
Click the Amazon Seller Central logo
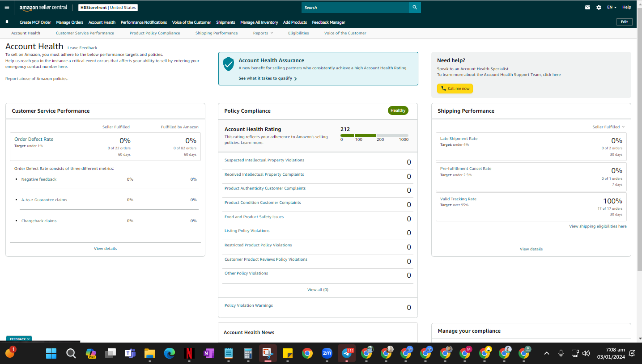(x=43, y=8)
